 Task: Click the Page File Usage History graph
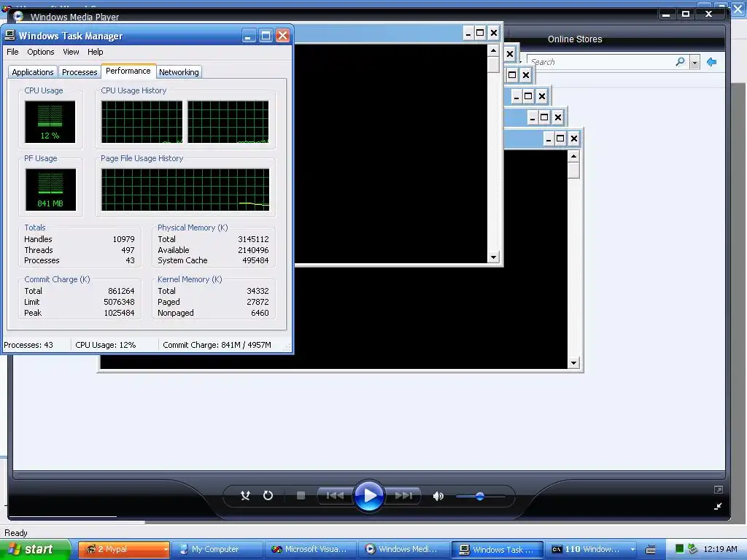tap(185, 190)
